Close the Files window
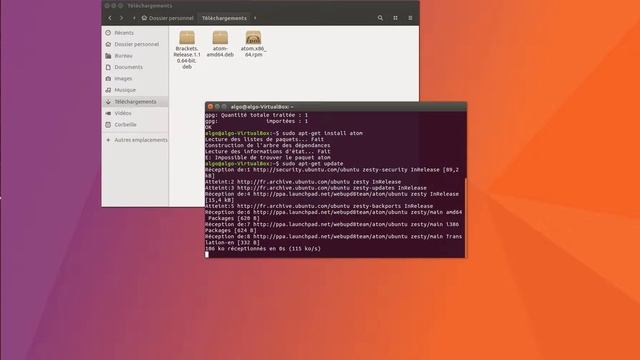 (107, 6)
